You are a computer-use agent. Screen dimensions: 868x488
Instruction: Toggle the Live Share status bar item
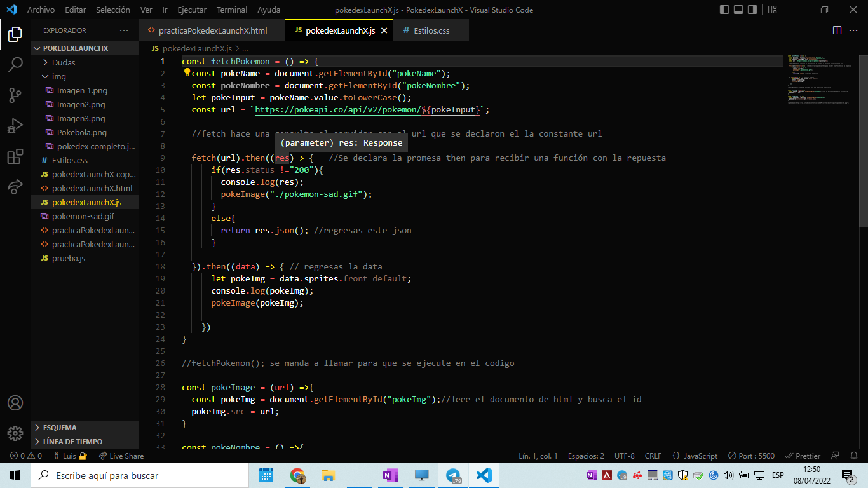[121, 456]
